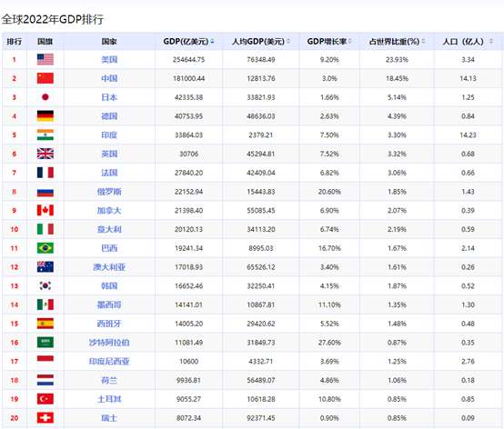Open the 加拿大 country link
The image size is (504, 429).
[109, 211]
